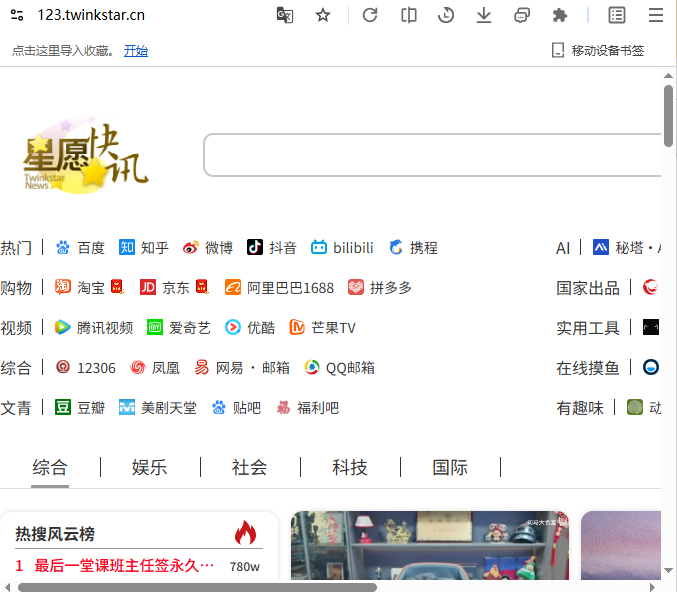
Task: Click the horizontal scrollbar right arrow
Action: 652,587
